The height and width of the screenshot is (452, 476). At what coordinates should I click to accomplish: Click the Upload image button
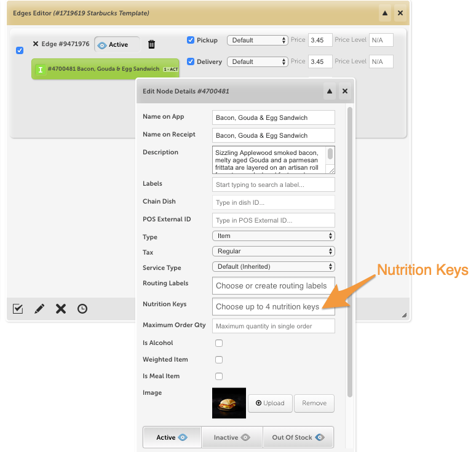(x=270, y=403)
